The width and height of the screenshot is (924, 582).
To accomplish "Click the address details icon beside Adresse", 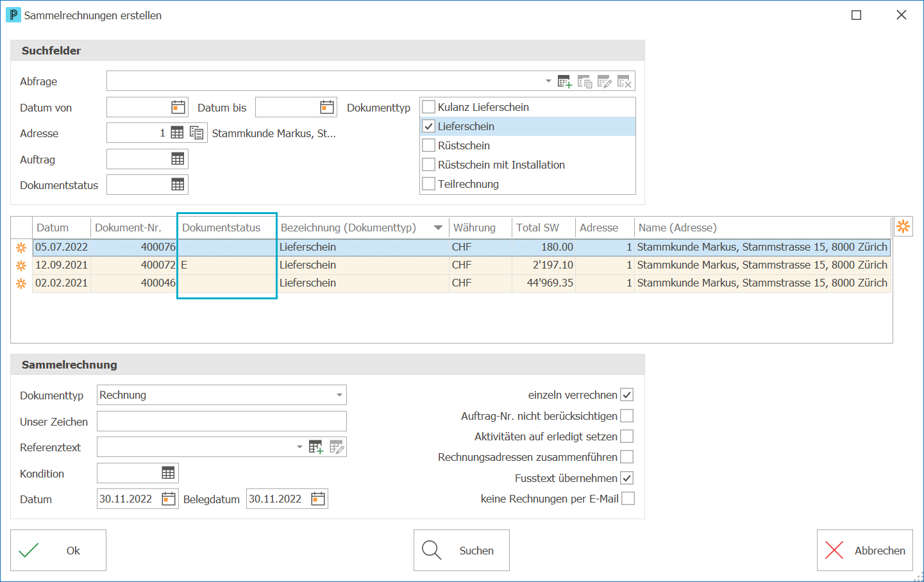I will coord(197,133).
